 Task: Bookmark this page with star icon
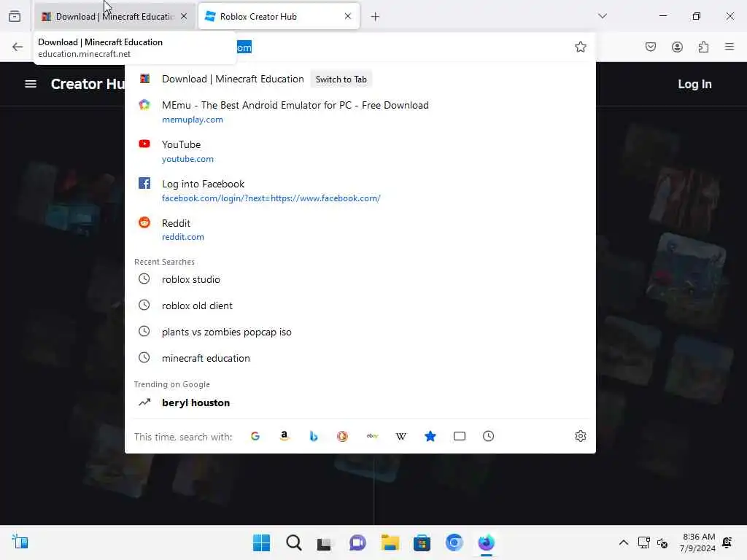point(580,47)
